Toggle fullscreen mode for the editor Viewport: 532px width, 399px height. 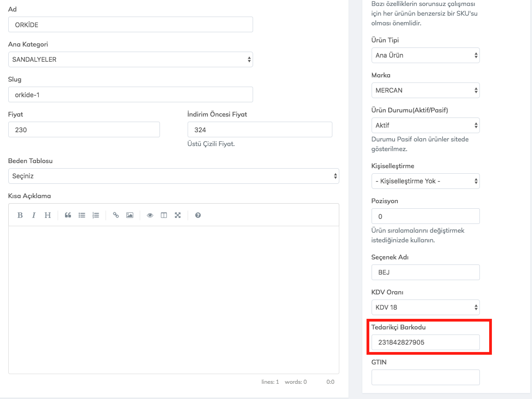pos(177,215)
